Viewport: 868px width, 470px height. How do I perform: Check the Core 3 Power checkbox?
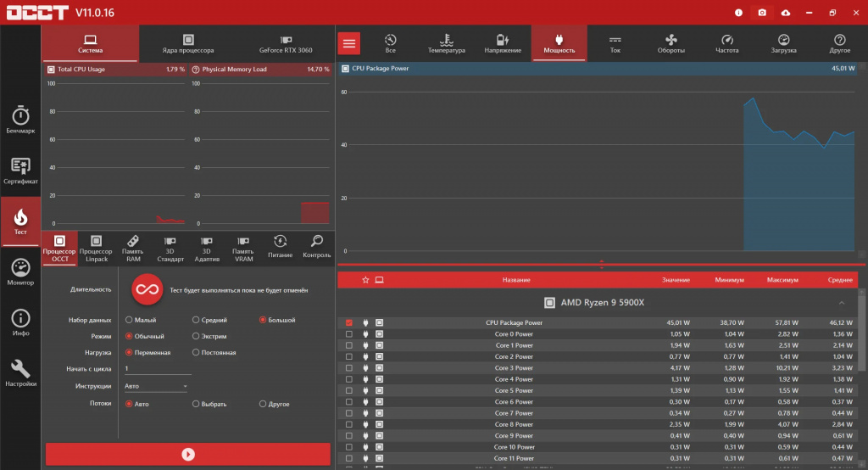tap(348, 368)
